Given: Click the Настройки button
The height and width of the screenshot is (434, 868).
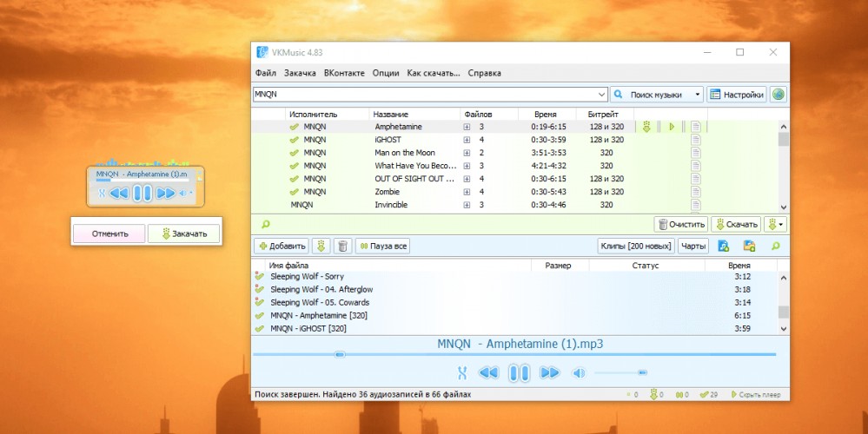Looking at the screenshot, I should pos(737,95).
